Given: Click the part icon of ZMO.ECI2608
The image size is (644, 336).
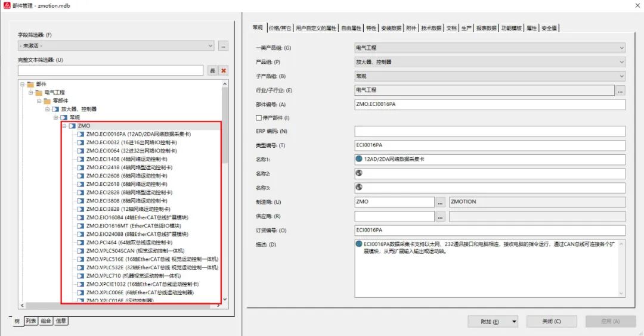Looking at the screenshot, I should (x=80, y=176).
